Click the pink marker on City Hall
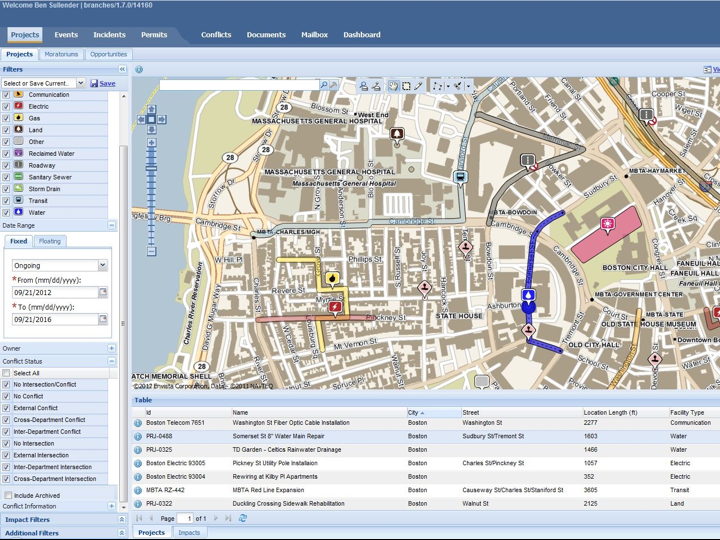This screenshot has height=540, width=720. tap(608, 224)
